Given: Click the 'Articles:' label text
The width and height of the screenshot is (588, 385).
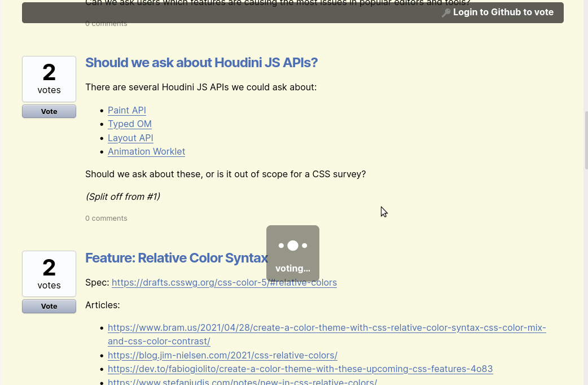Looking at the screenshot, I should (102, 305).
